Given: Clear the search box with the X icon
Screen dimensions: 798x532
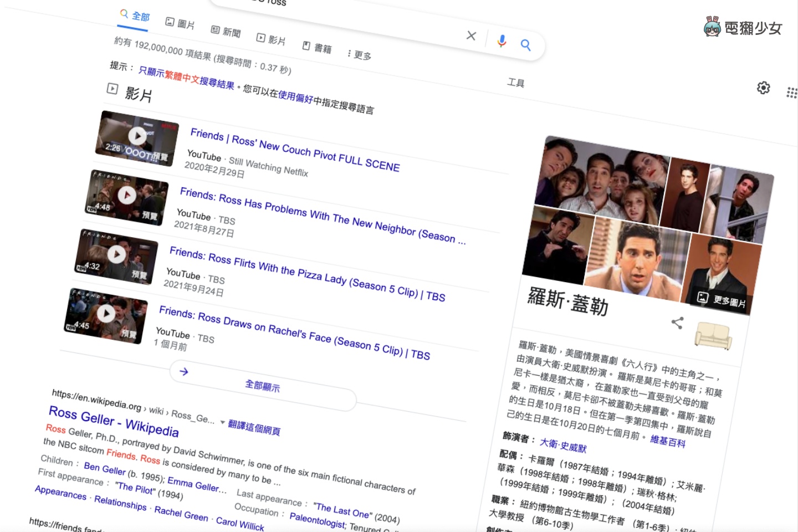Looking at the screenshot, I should point(470,35).
